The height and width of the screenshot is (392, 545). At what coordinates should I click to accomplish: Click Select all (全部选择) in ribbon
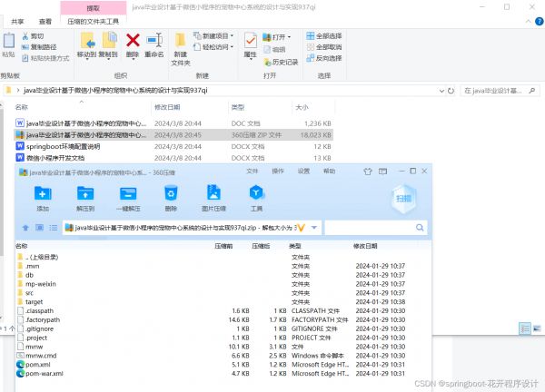(x=324, y=35)
